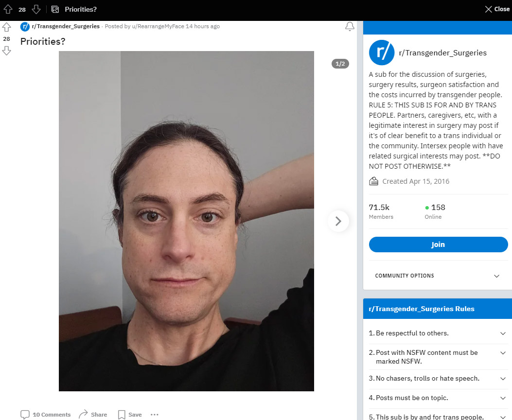Advance to next gallery image arrow
This screenshot has height=420, width=512.
pos(338,221)
